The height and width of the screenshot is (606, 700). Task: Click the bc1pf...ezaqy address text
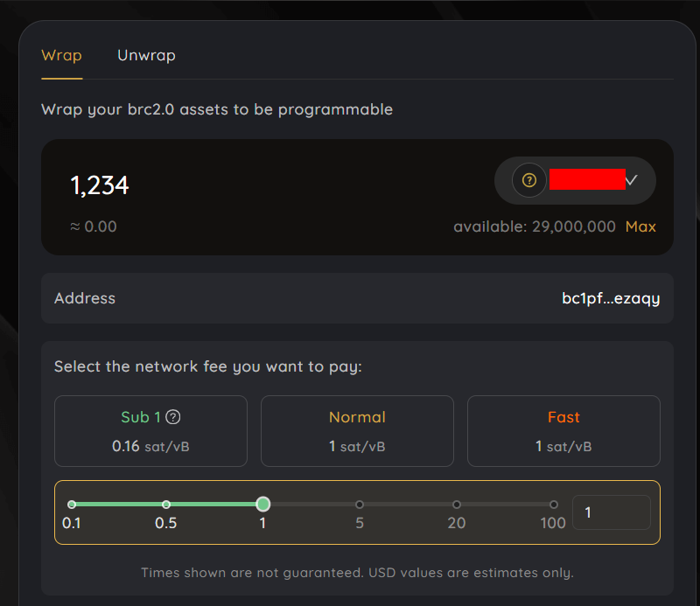click(611, 298)
